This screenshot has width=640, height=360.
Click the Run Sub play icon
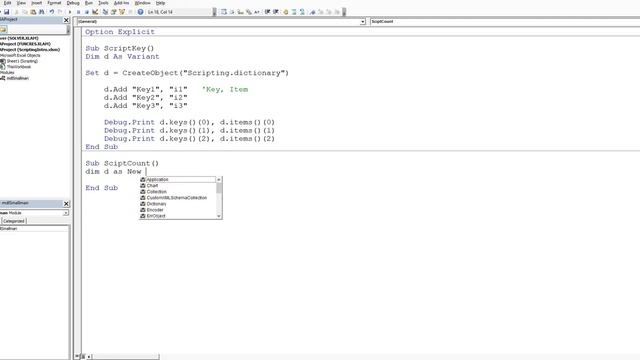point(70,12)
